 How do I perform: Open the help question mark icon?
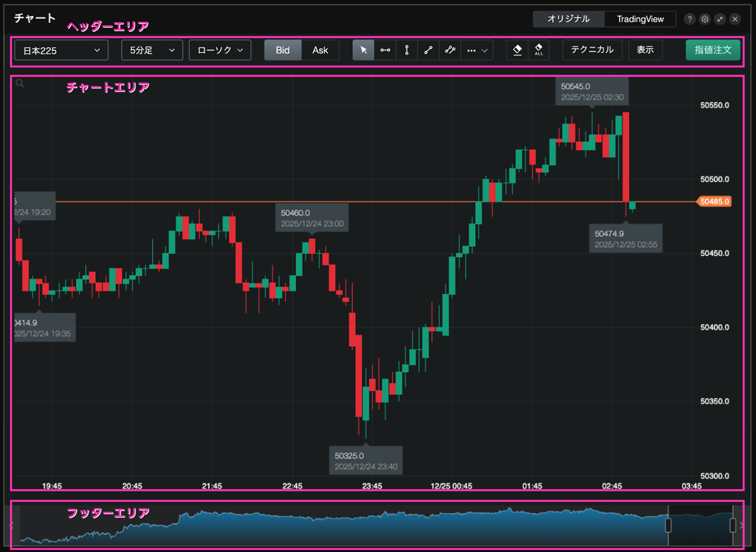click(x=689, y=19)
